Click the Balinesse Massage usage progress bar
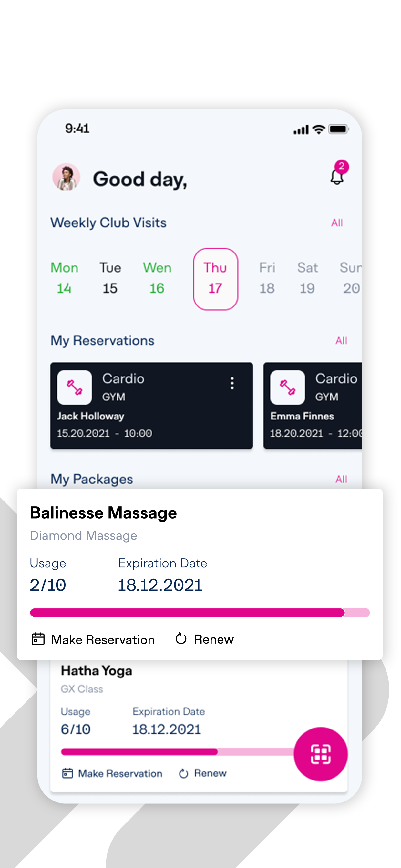This screenshot has width=401, height=868. click(x=200, y=612)
